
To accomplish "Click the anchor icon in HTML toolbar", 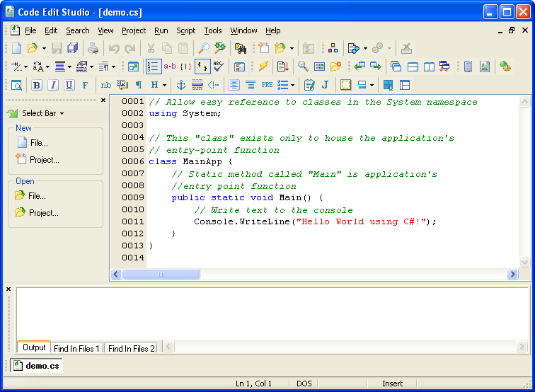I will [180, 85].
